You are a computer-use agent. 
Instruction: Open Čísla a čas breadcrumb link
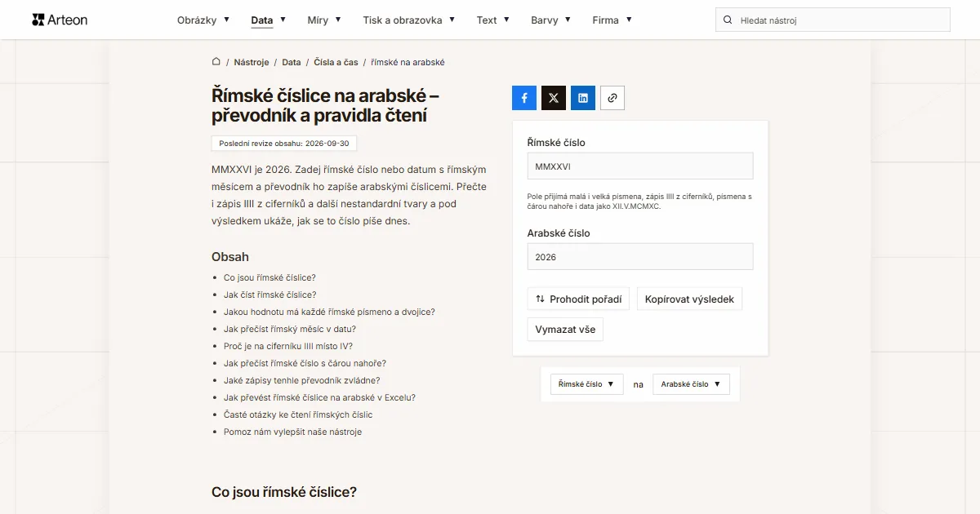pos(336,62)
